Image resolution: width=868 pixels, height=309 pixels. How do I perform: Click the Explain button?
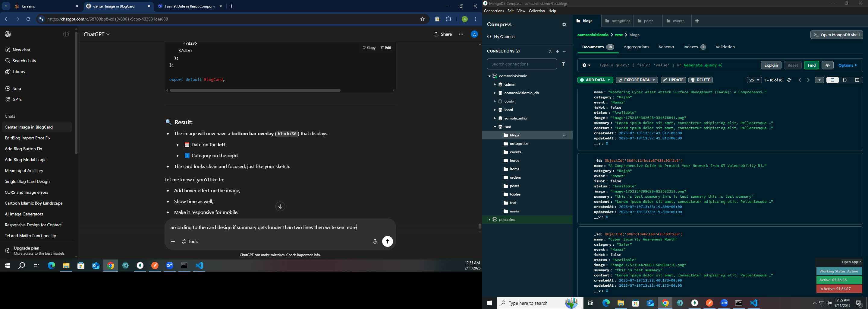tap(771, 65)
